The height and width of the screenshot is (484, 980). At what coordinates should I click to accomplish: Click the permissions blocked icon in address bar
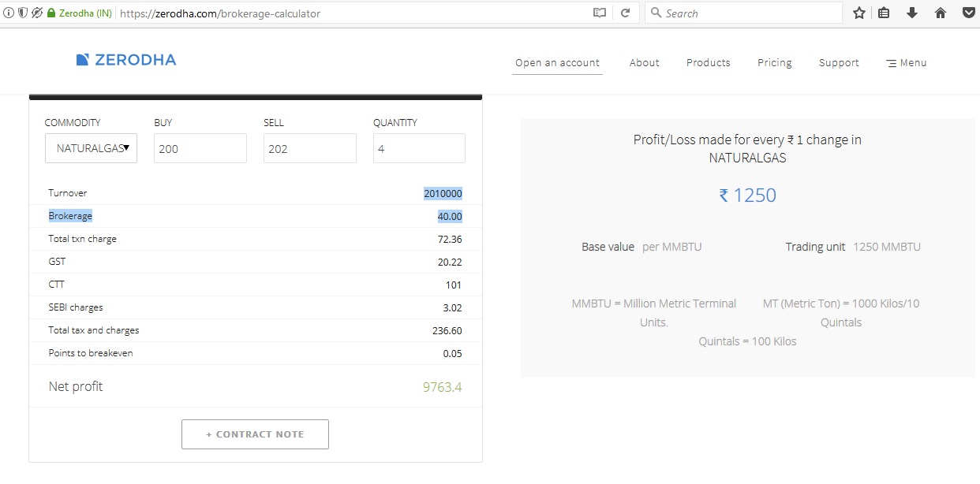point(36,13)
